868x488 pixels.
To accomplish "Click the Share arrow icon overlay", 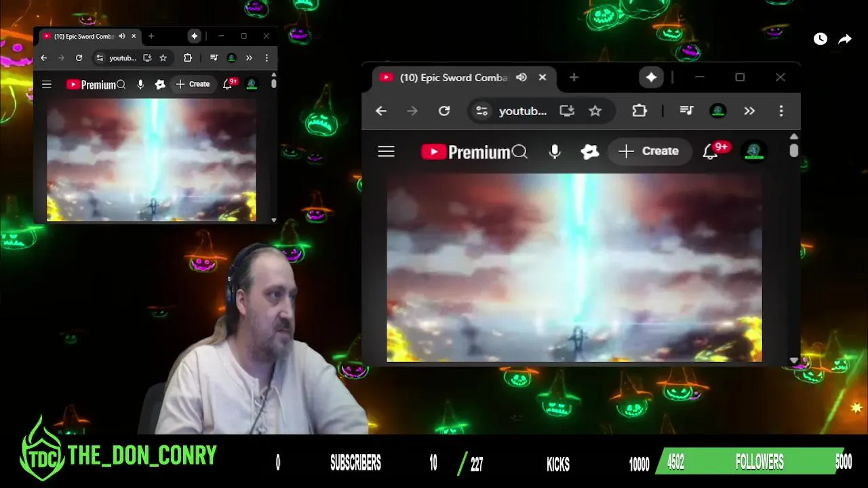I will point(845,39).
